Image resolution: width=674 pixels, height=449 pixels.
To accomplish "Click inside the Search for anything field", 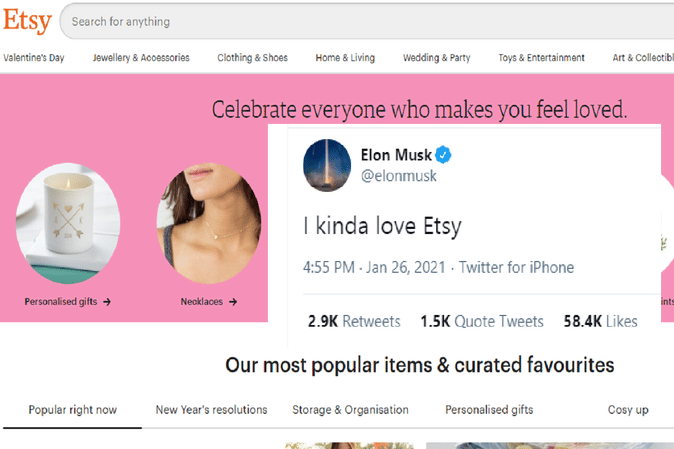I will point(360,21).
